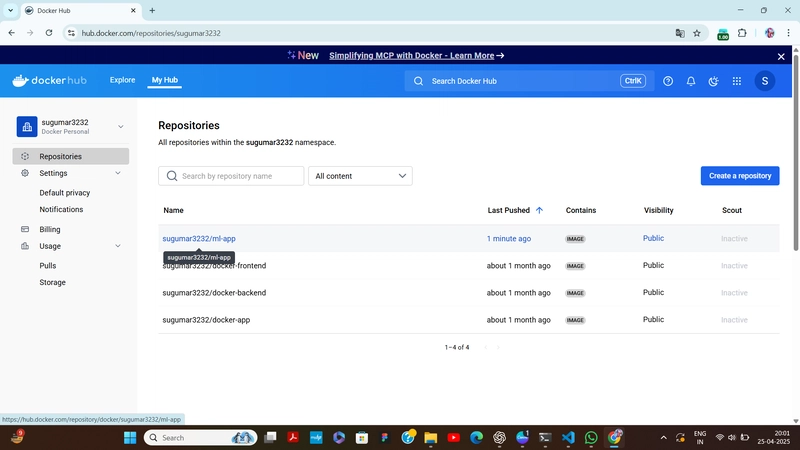Open the user avatar S menu
800x450 pixels.
pyautogui.click(x=764, y=81)
